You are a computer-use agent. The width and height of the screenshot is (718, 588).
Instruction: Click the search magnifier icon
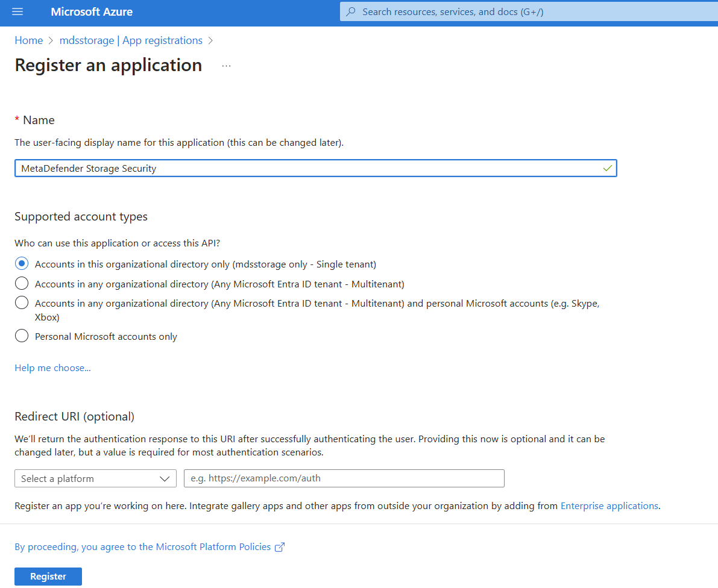(x=351, y=12)
